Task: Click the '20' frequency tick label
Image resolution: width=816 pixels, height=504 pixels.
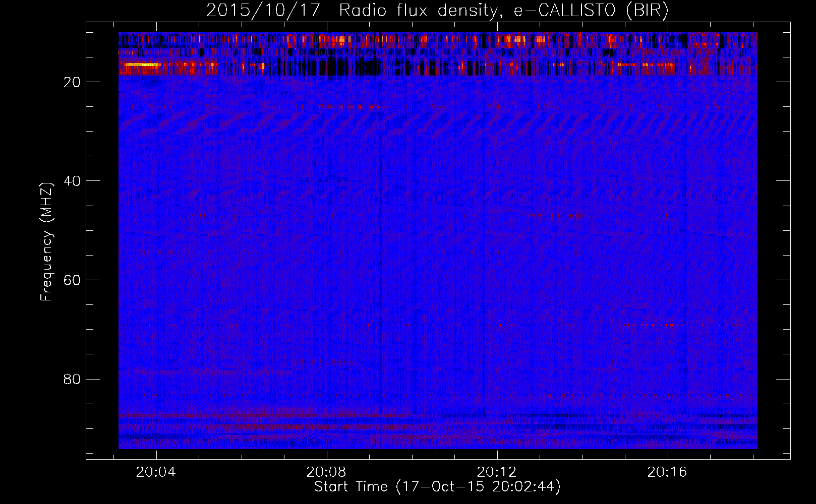Action: tap(73, 82)
